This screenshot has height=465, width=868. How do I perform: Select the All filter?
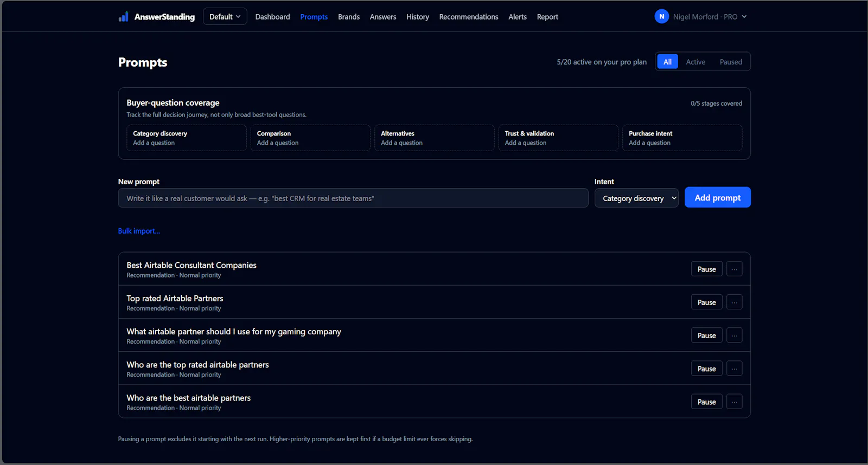click(x=667, y=62)
